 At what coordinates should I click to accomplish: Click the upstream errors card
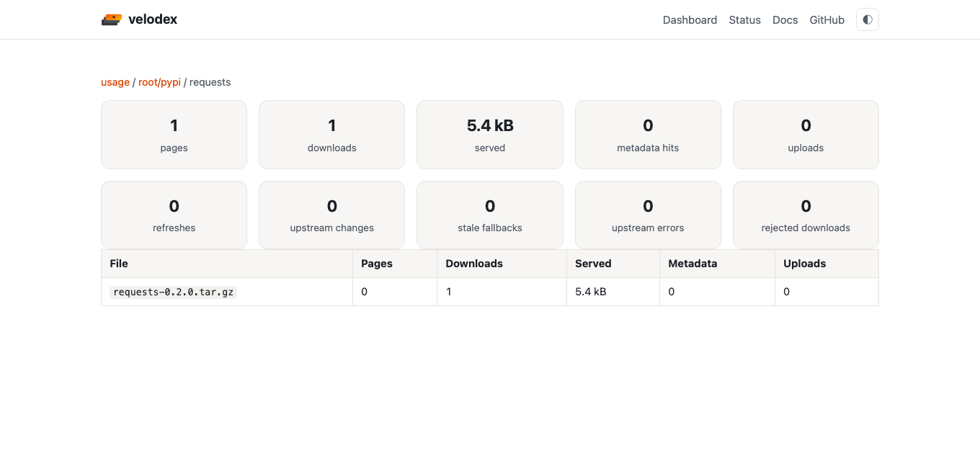point(648,215)
